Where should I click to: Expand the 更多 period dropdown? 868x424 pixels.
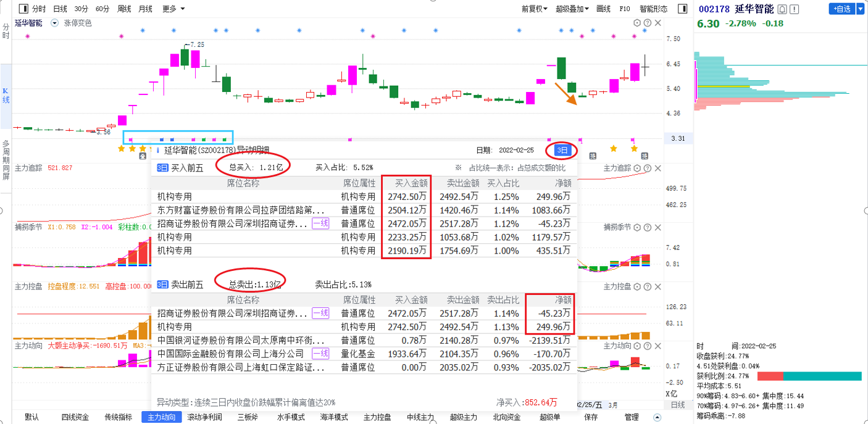click(173, 9)
